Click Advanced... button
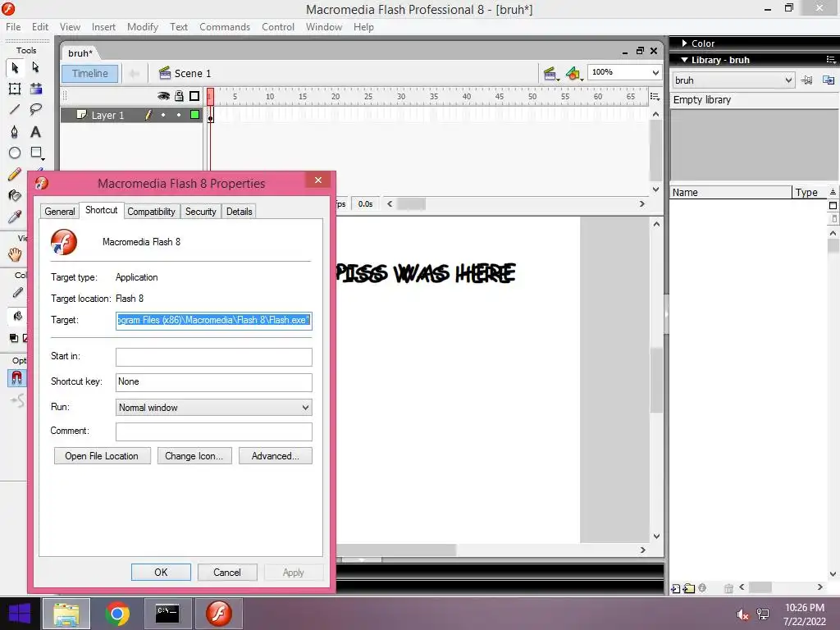The height and width of the screenshot is (630, 840). click(276, 456)
